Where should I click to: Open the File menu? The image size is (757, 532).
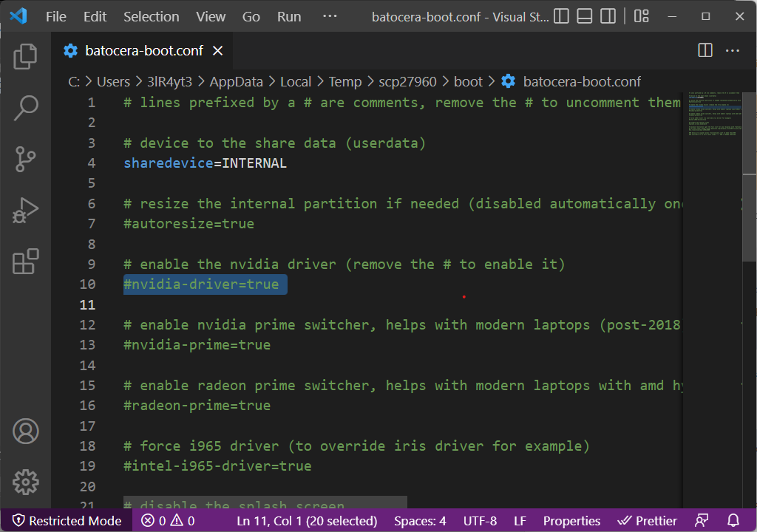[56, 17]
